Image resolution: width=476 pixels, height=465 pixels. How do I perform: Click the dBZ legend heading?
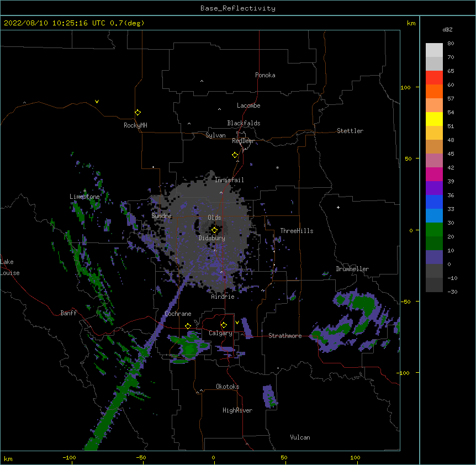[447, 29]
